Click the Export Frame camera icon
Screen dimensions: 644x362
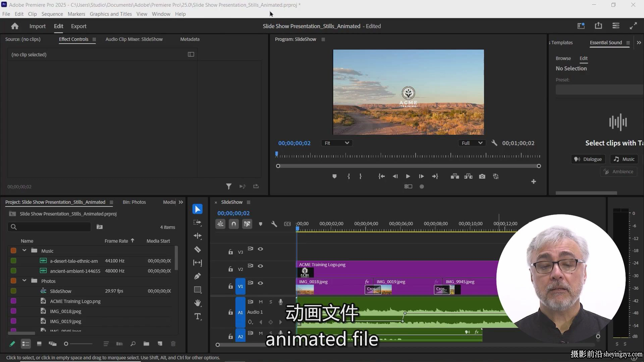(482, 176)
